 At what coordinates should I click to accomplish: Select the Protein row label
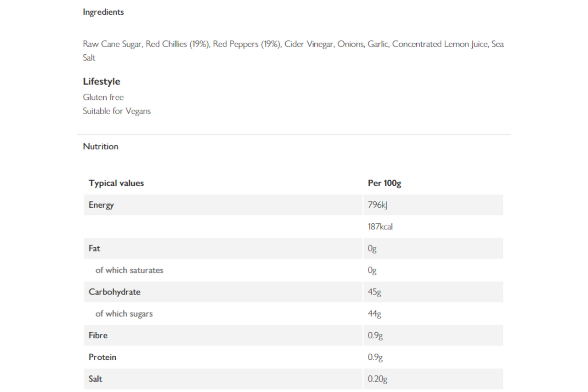click(x=102, y=357)
